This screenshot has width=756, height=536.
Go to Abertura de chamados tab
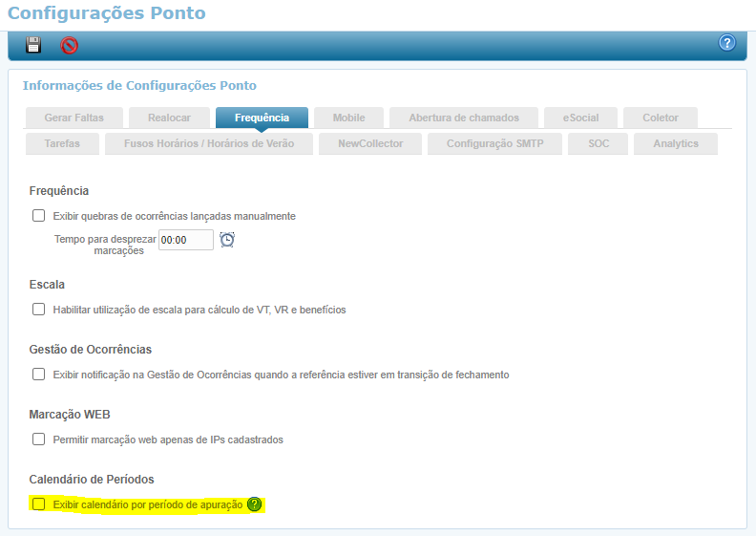464,118
